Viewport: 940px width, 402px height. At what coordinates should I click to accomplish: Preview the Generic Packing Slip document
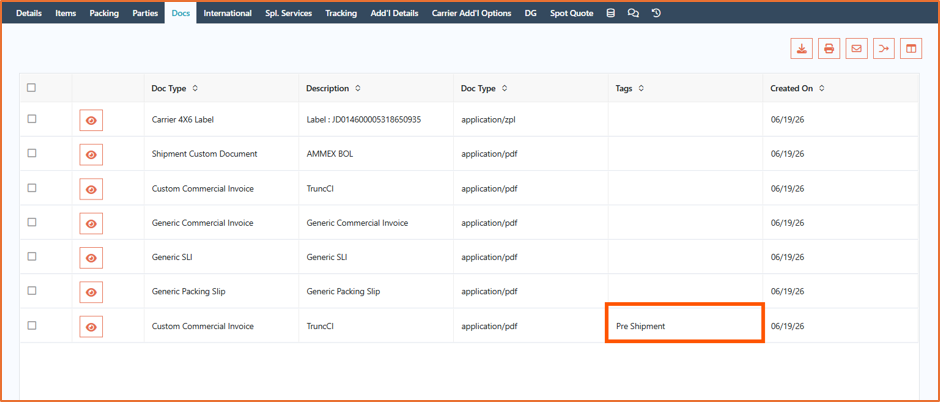point(91,292)
